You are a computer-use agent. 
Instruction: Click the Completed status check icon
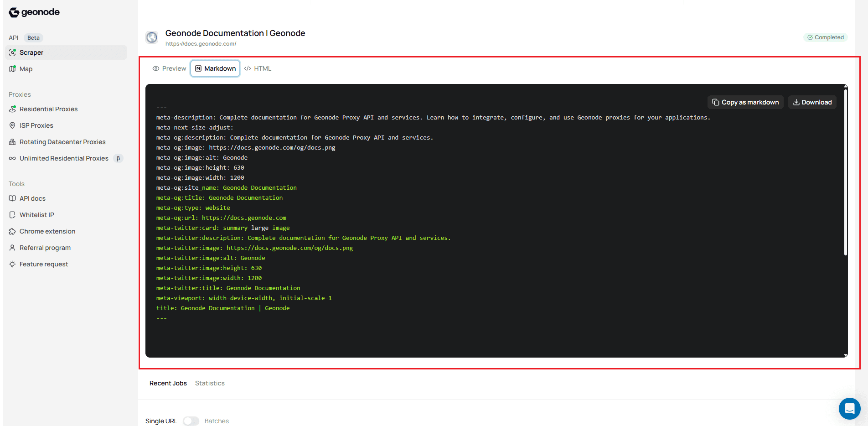810,37
